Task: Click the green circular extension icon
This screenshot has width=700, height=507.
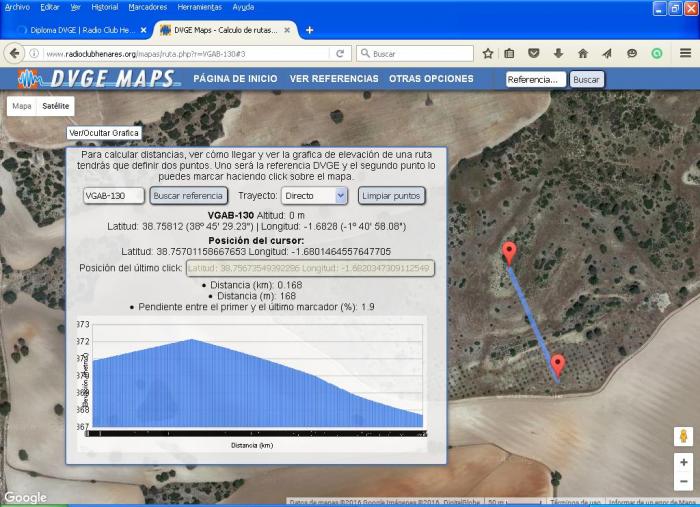Action: 657,54
